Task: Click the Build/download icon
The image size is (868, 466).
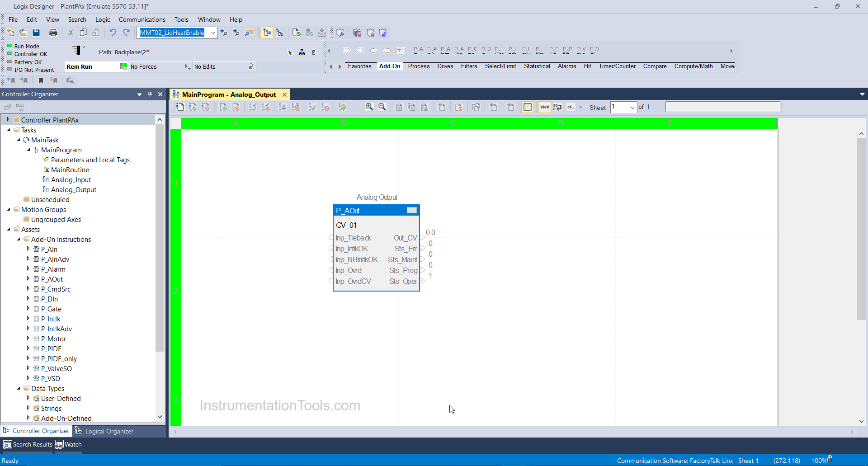Action: [322, 33]
